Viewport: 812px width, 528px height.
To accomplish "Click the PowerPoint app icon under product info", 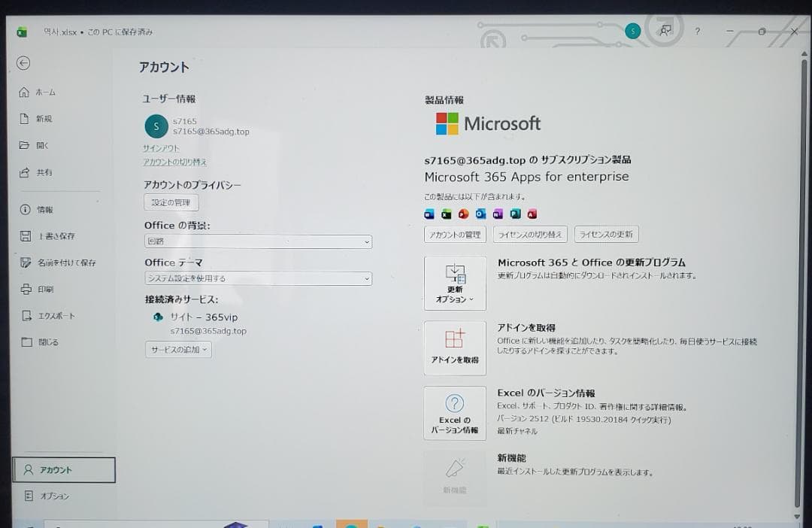I will [x=463, y=214].
